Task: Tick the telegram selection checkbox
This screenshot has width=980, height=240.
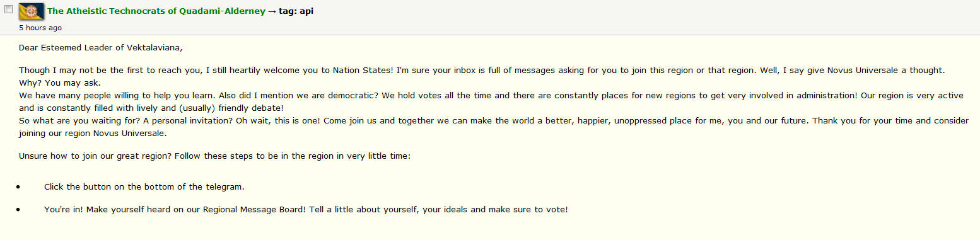Action: (x=9, y=9)
